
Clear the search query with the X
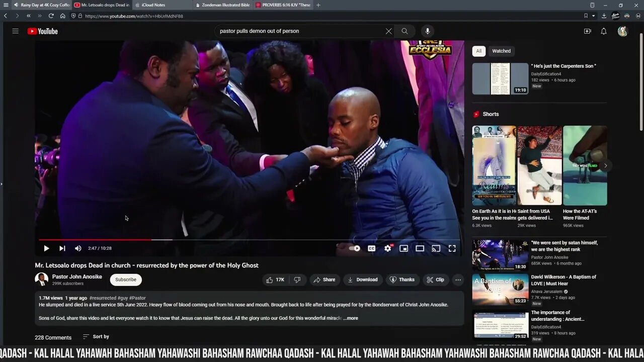388,31
